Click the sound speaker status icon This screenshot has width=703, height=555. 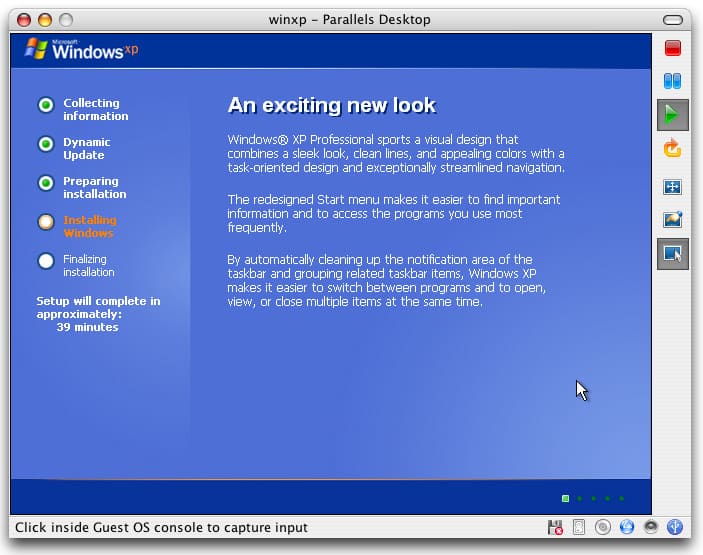coord(651,527)
